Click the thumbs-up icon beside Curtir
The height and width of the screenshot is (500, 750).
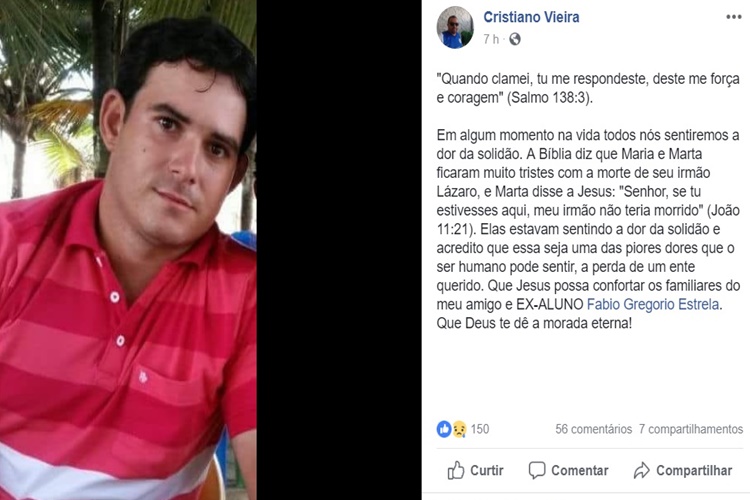point(455,470)
